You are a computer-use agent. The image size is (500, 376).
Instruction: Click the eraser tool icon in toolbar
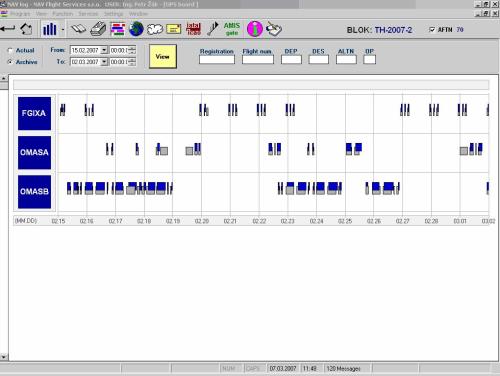click(274, 29)
